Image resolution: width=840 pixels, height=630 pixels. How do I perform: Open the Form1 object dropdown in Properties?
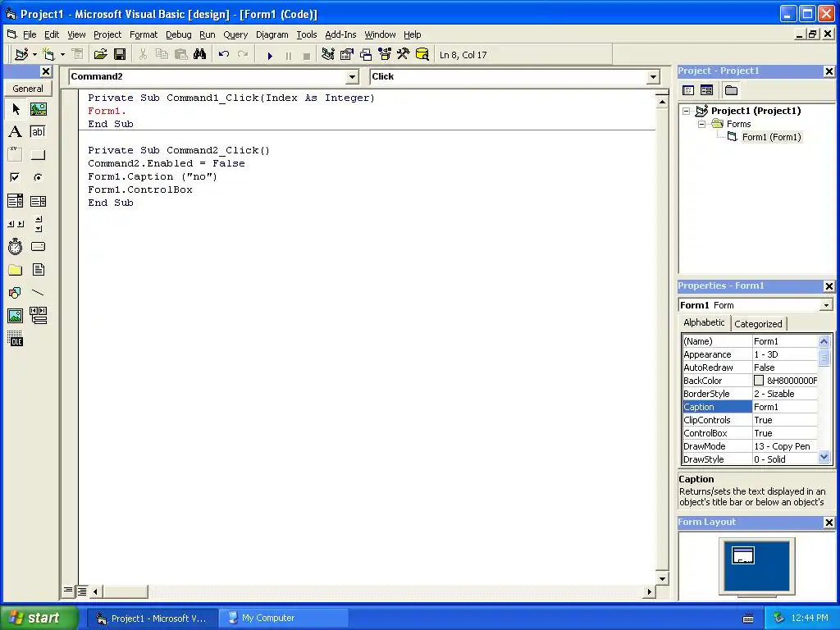point(826,305)
